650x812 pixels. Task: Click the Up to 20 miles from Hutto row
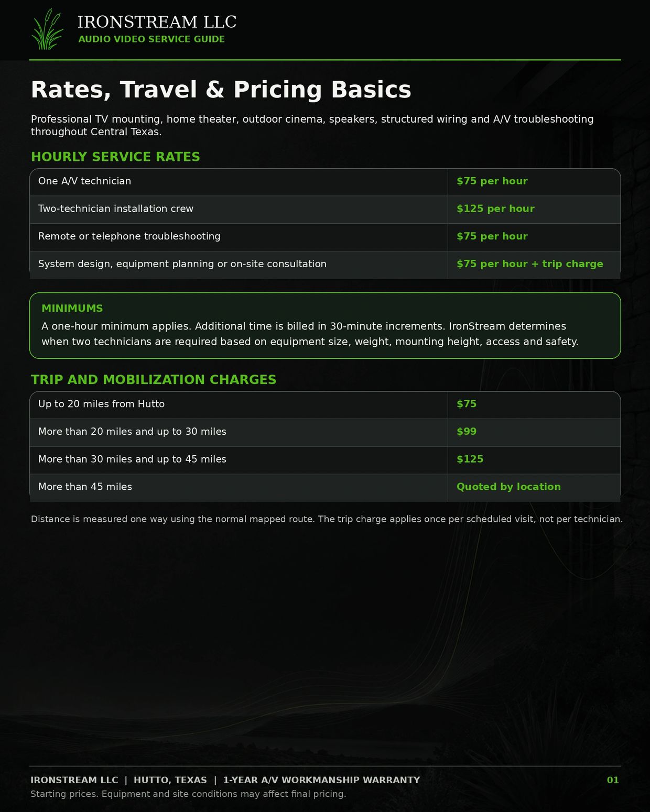pos(325,405)
